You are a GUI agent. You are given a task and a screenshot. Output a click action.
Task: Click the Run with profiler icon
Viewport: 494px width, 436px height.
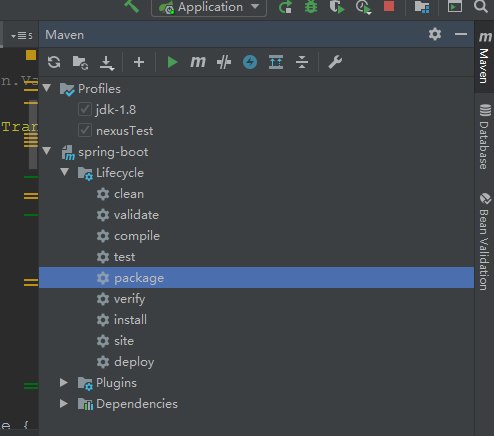click(x=363, y=7)
